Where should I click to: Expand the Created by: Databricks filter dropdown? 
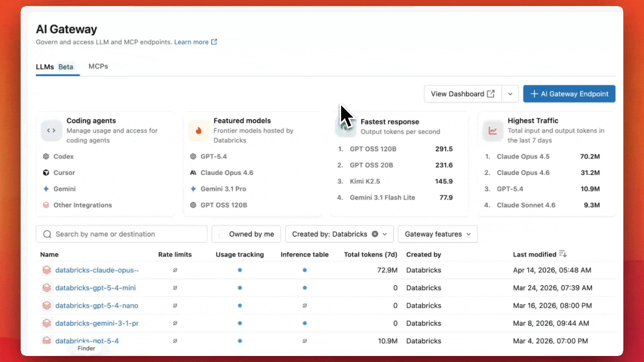point(384,234)
